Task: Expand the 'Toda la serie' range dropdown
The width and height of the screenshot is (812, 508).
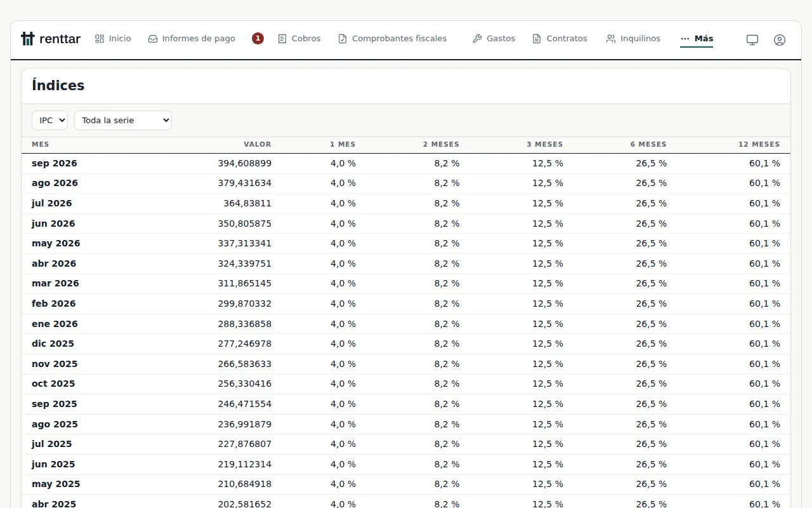Action: click(123, 120)
